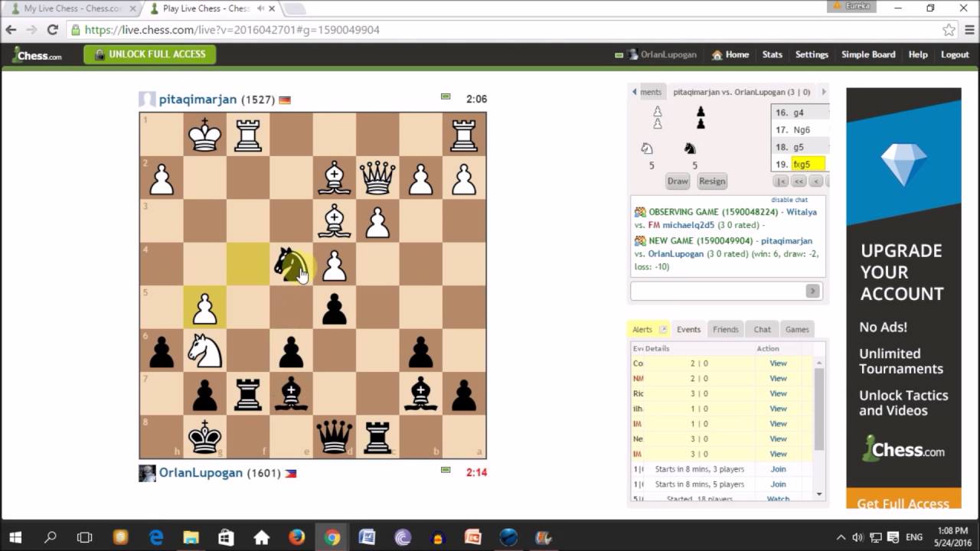Open File Explorer from the taskbar
The image size is (980, 551).
coord(191,537)
